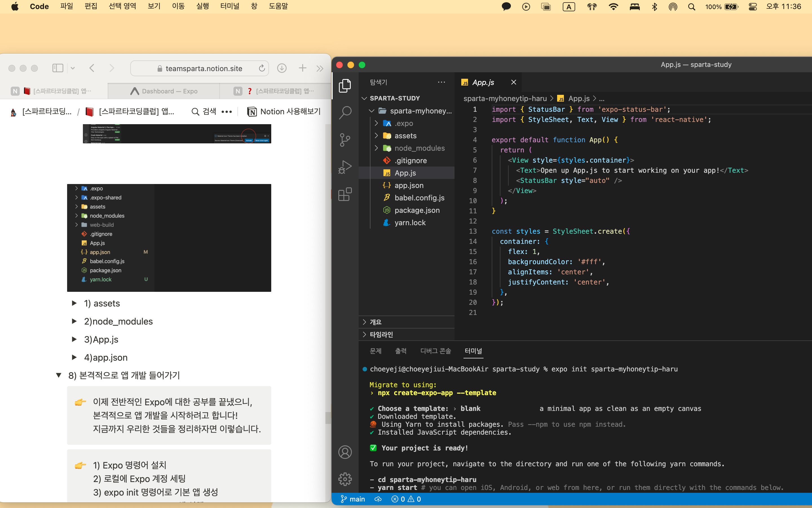
Task: Click the Notion page vertical scrollbar
Action: pos(328,418)
